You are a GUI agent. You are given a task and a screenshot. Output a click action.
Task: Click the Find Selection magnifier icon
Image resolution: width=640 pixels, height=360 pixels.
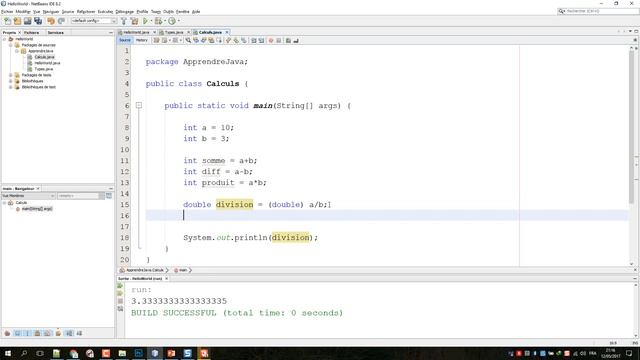click(188, 40)
